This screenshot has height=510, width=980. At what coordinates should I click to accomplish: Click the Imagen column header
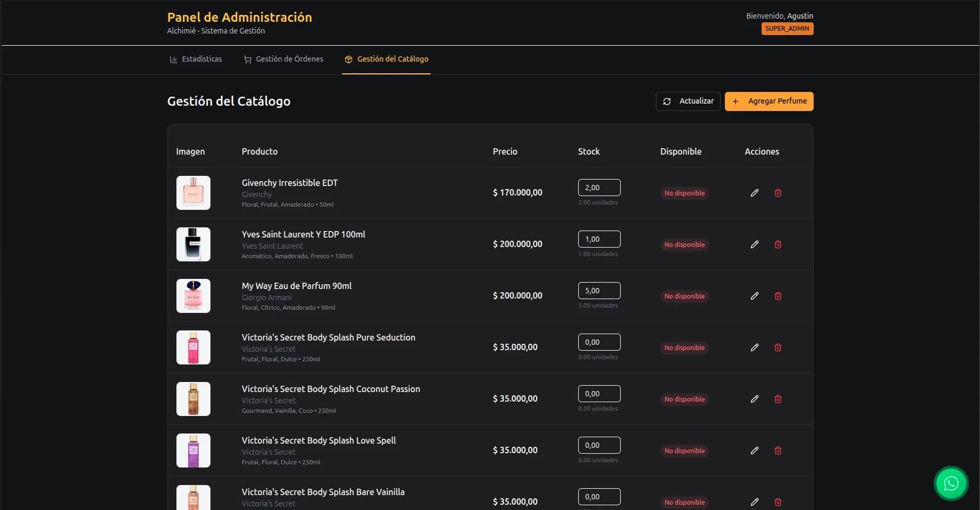(x=190, y=151)
